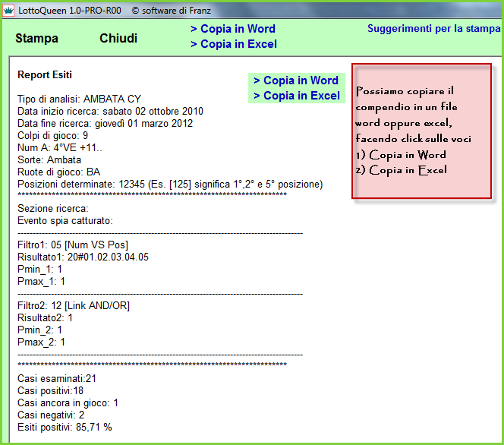Click the Pmax_2: 1 line

[41, 342]
